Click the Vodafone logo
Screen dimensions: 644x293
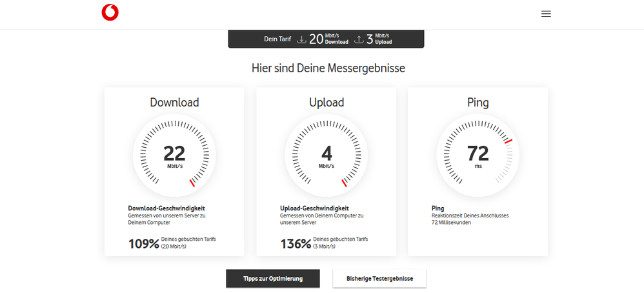point(110,13)
